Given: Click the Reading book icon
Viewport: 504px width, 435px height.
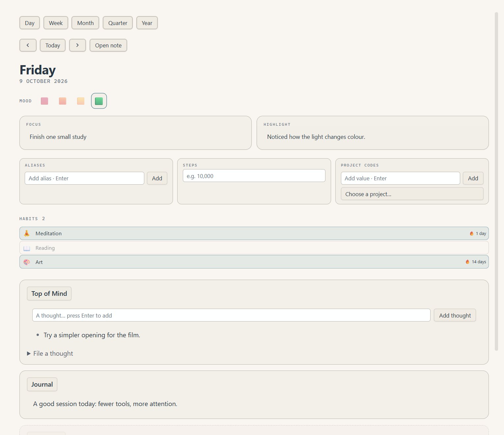Looking at the screenshot, I should (27, 248).
